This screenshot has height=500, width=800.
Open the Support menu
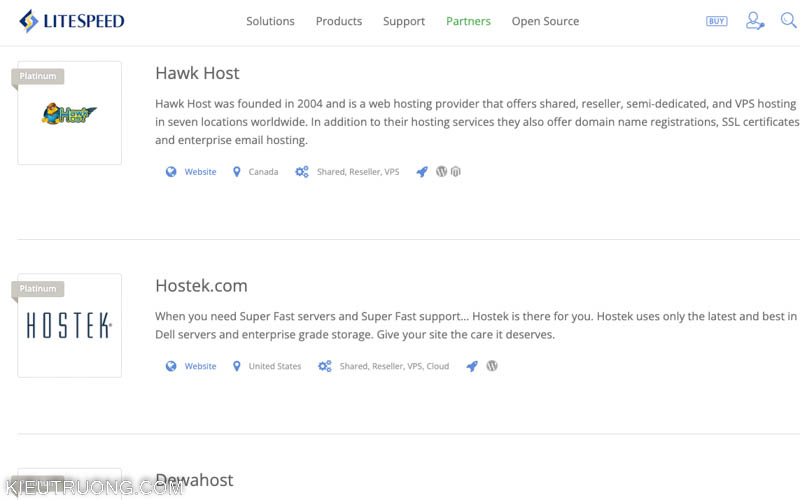pyautogui.click(x=404, y=21)
